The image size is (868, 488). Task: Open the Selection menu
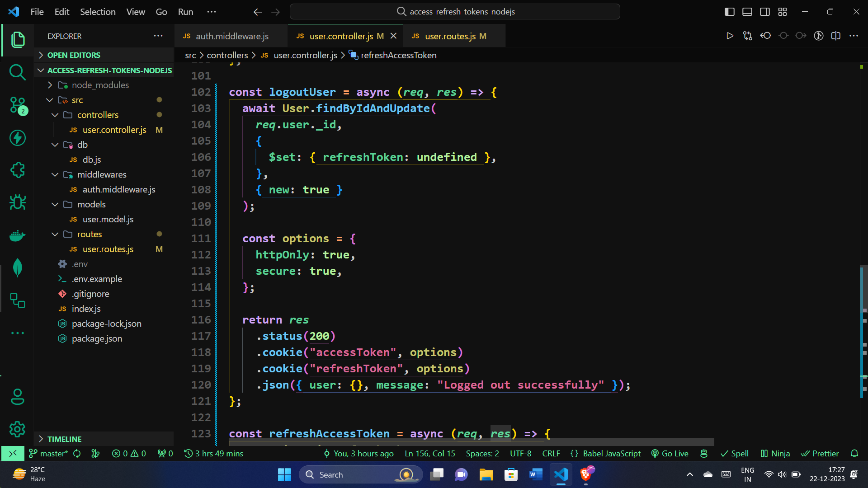pos(98,12)
